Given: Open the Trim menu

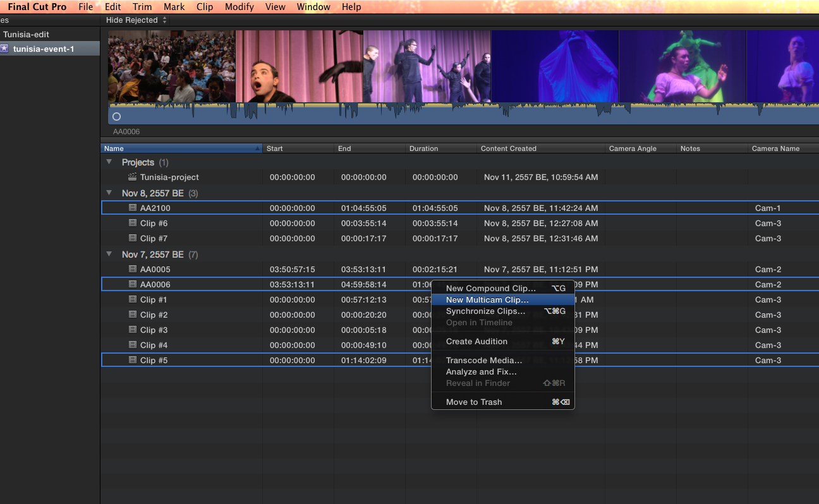Looking at the screenshot, I should tap(142, 7).
